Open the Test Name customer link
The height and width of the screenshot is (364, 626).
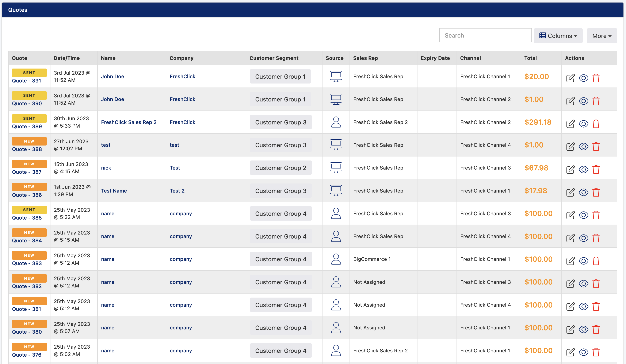(114, 191)
